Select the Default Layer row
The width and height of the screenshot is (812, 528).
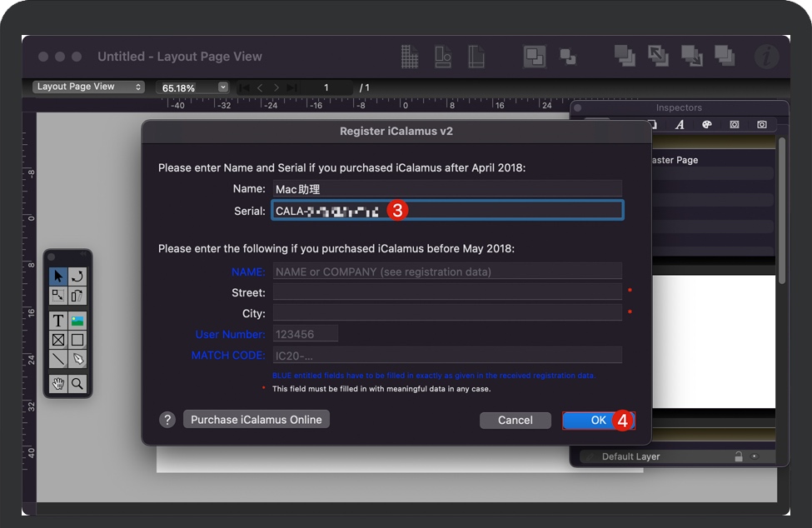click(x=679, y=456)
